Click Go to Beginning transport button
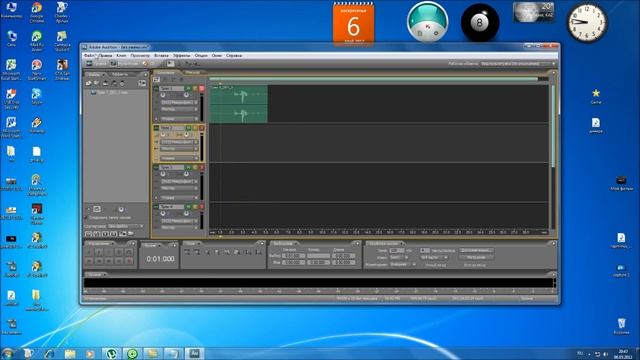The width and height of the screenshot is (640, 360). pyautogui.click(x=89, y=261)
